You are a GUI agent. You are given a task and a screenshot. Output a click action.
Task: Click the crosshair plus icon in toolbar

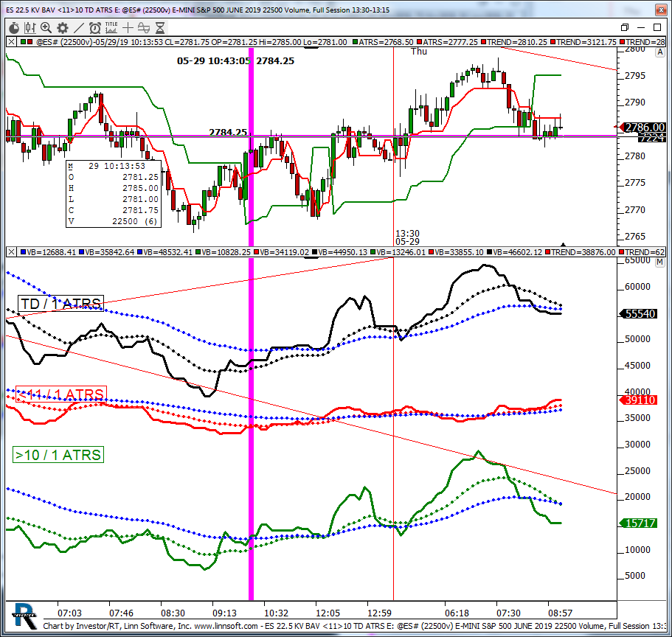click(x=128, y=28)
